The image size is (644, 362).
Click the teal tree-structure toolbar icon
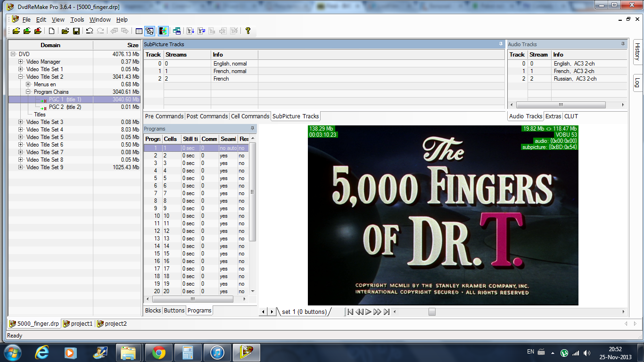177,31
